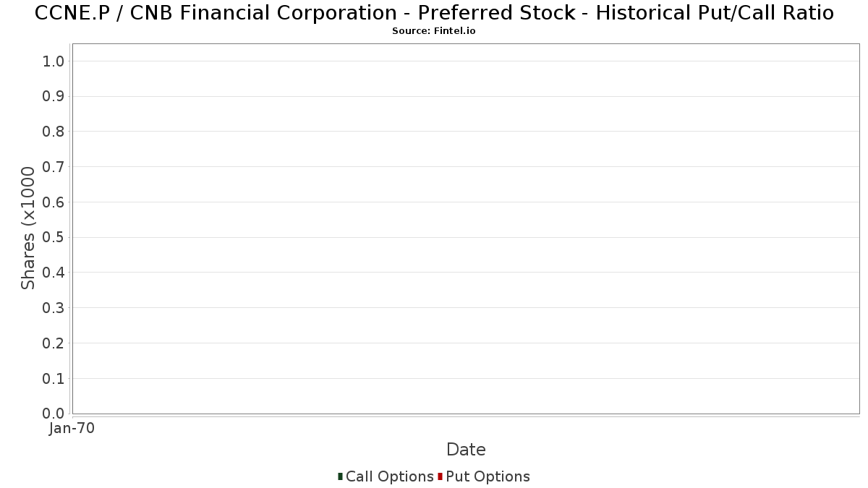Click the 1.0 y-axis tick label
868x488 pixels.
pyautogui.click(x=54, y=61)
